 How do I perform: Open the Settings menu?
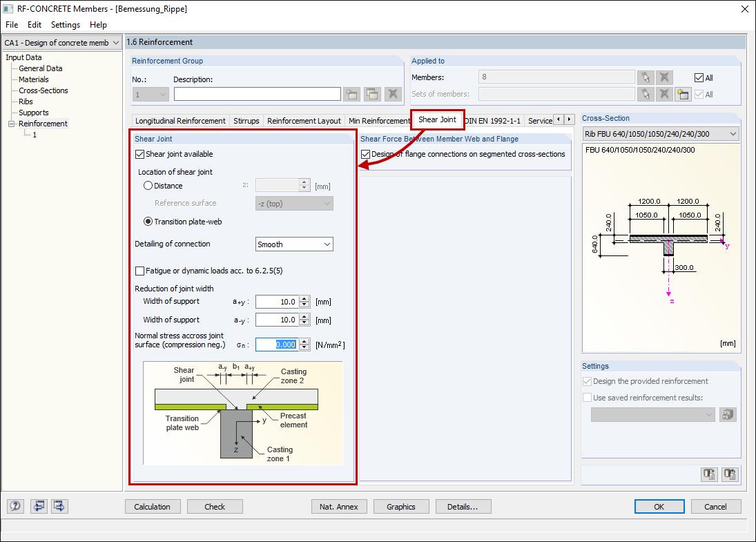click(65, 24)
